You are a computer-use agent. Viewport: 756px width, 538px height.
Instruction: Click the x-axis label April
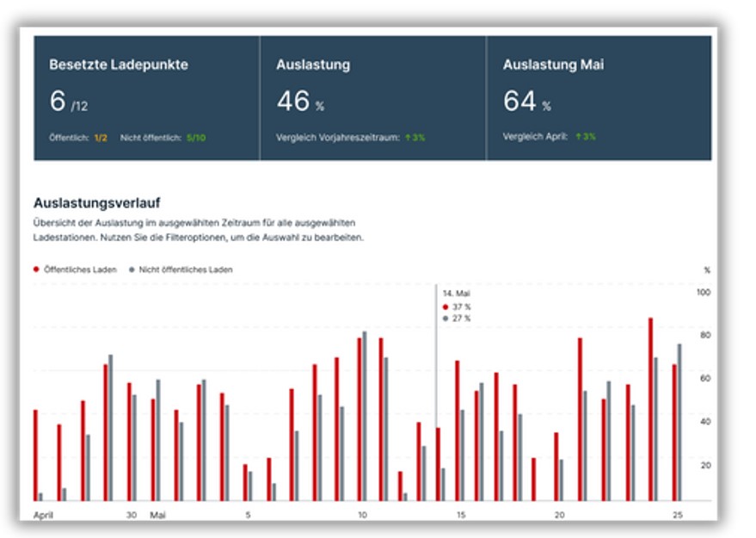[44, 515]
